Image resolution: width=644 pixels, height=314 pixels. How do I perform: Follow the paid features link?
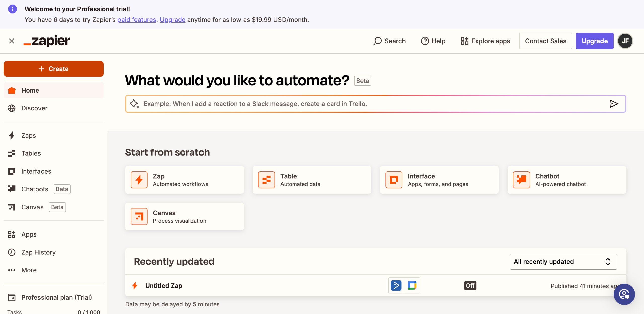pos(137,20)
